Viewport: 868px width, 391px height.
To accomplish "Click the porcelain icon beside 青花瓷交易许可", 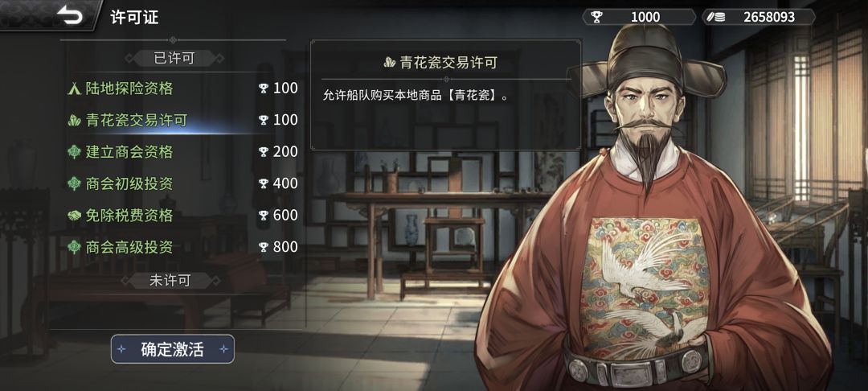I will (74, 120).
